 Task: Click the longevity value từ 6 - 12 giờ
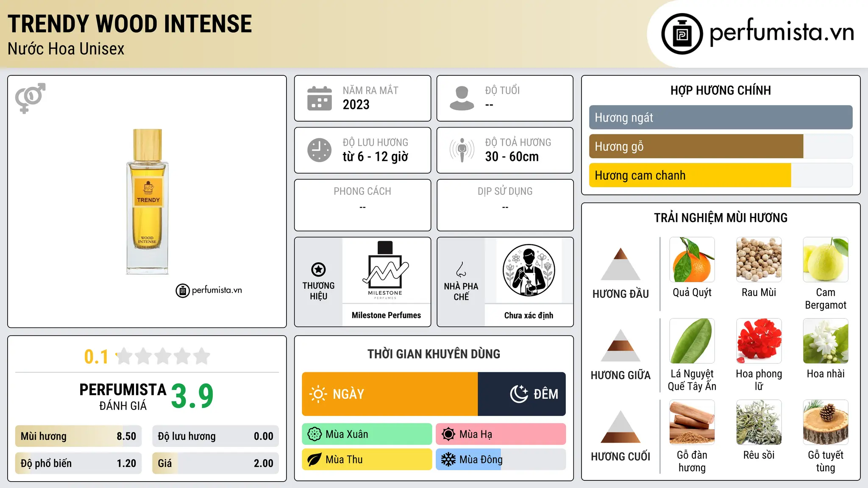pos(376,157)
